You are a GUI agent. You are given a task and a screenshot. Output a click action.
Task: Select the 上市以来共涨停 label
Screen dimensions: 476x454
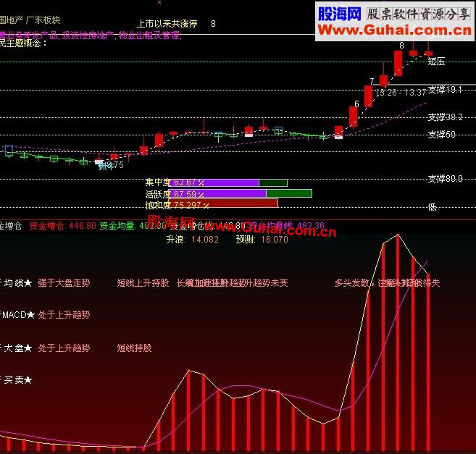point(167,24)
